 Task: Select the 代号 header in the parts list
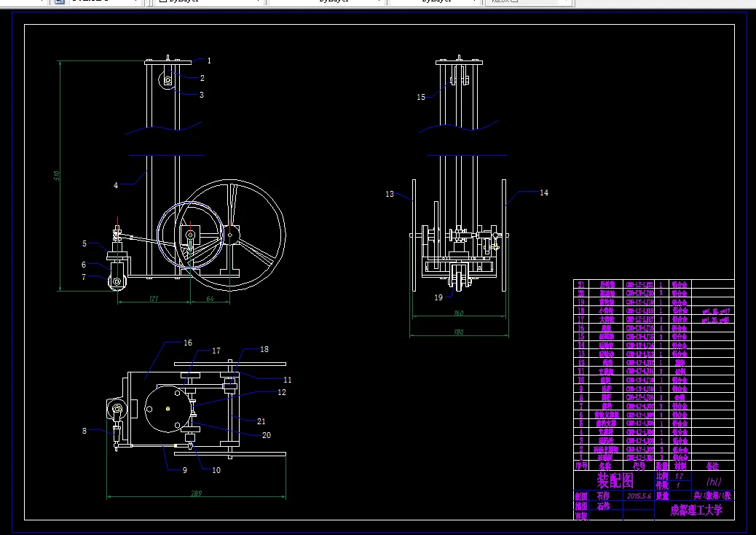click(639, 466)
